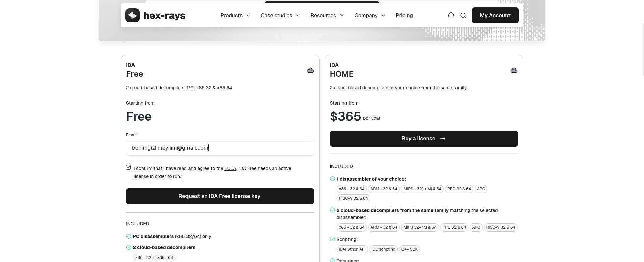Select disassembler tag x86 - 32 & 64

tap(352, 189)
